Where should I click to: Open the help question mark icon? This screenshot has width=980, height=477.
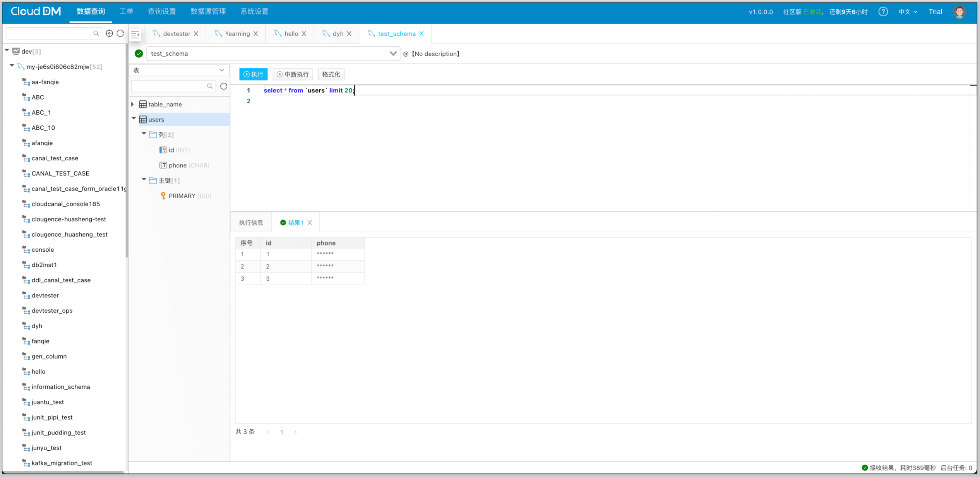[883, 12]
